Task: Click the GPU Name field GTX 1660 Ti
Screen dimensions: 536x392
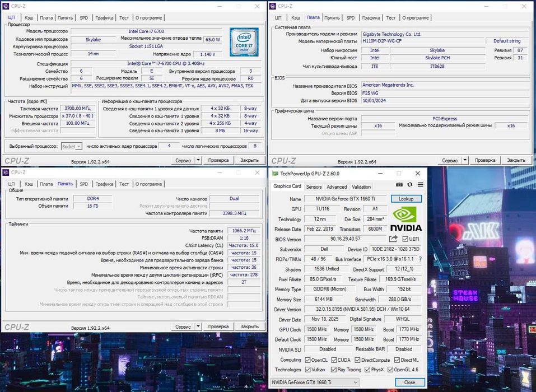Action: click(x=345, y=199)
